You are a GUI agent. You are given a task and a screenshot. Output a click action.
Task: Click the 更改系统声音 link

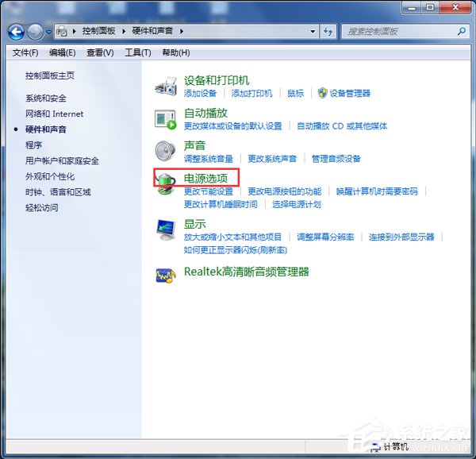(x=272, y=159)
